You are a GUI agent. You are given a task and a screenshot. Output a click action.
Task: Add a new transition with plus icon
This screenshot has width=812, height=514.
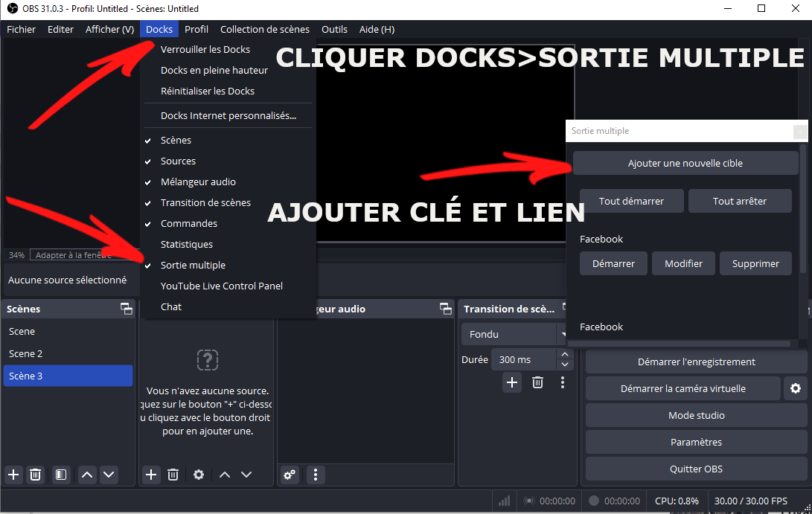[512, 382]
